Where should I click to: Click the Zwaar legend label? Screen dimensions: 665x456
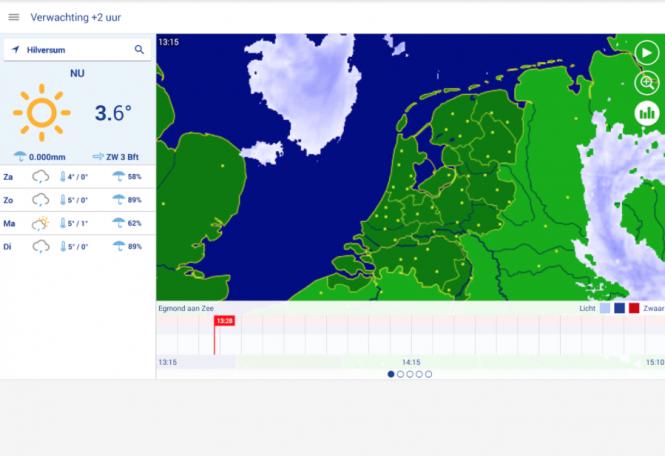(x=654, y=308)
